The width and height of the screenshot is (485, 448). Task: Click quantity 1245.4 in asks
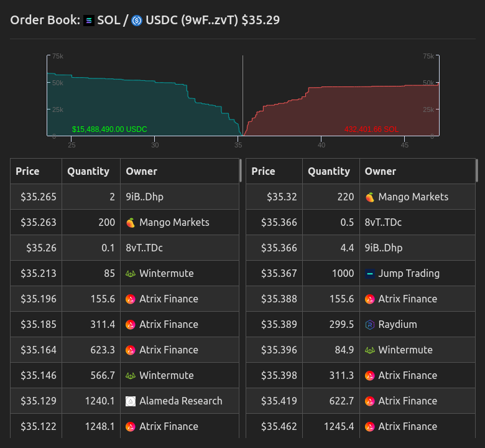339,427
